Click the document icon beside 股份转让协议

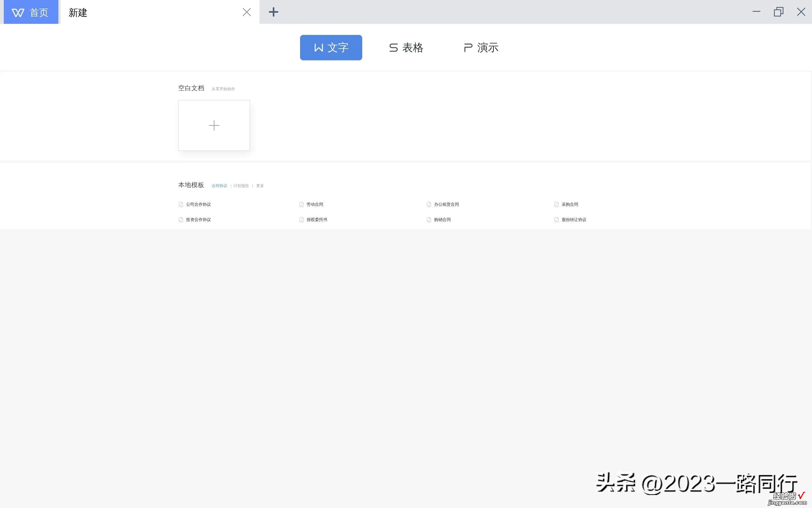pos(556,220)
